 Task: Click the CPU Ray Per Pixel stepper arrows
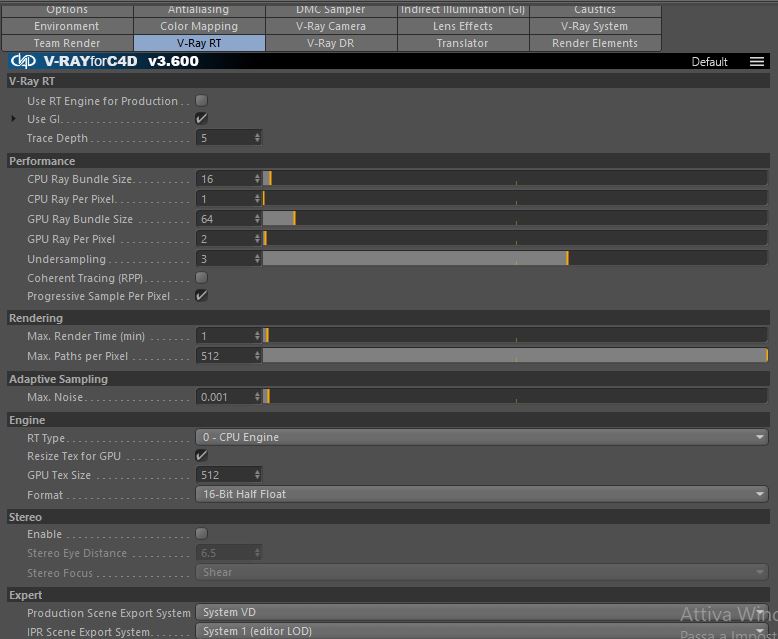[x=257, y=199]
